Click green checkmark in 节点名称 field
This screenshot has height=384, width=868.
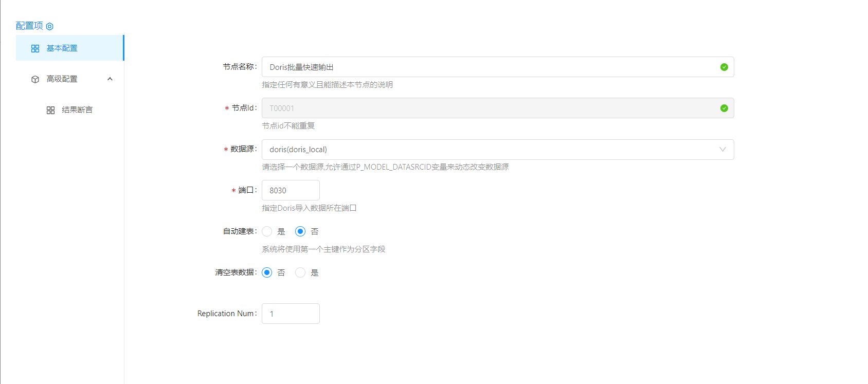724,67
